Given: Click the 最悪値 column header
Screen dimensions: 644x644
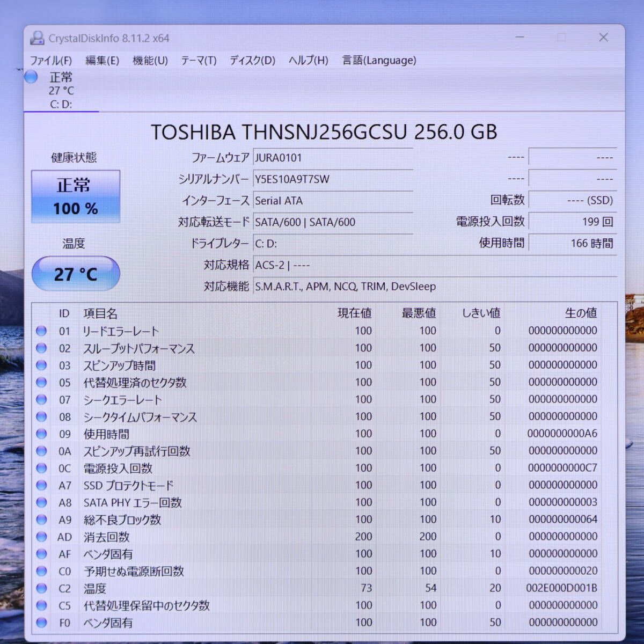Looking at the screenshot, I should pos(419,313).
